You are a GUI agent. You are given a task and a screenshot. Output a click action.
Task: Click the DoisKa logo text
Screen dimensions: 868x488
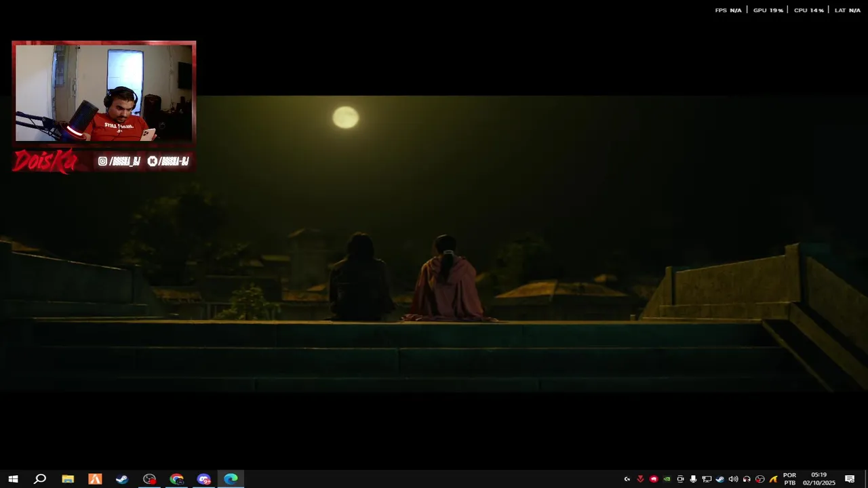tap(45, 161)
